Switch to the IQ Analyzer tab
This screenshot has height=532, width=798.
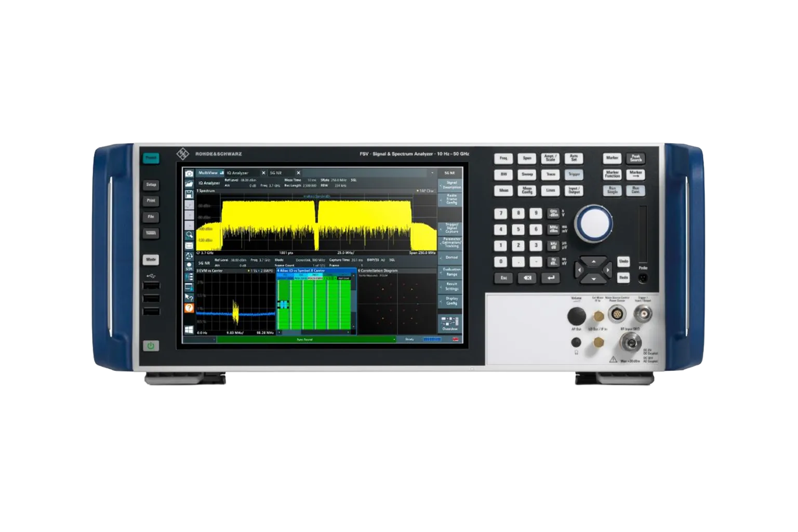237,173
